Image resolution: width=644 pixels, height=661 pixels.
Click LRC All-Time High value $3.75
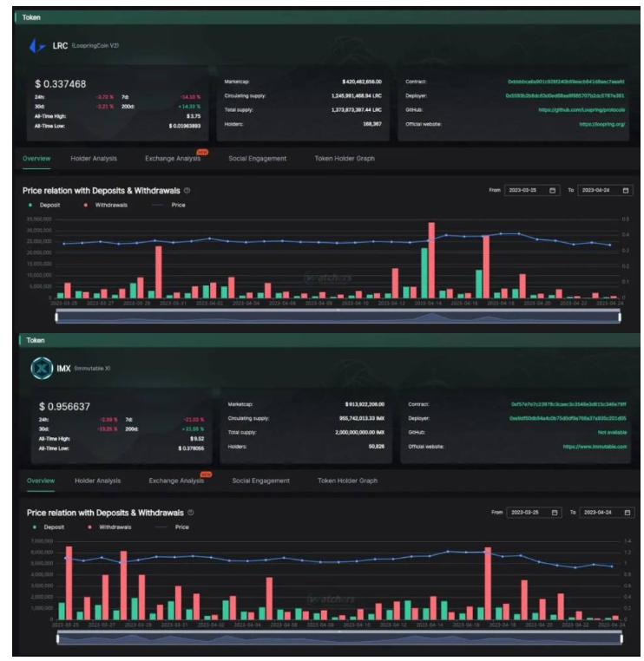pos(194,116)
